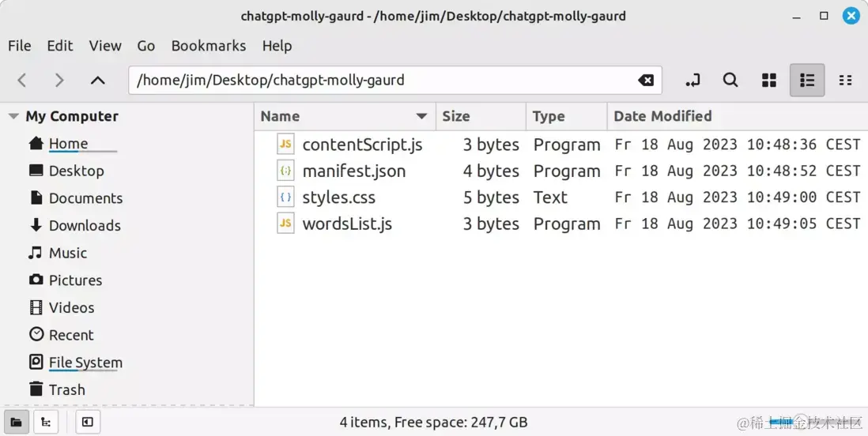
Task: Open the Bookmarks menu
Action: pyautogui.click(x=209, y=46)
